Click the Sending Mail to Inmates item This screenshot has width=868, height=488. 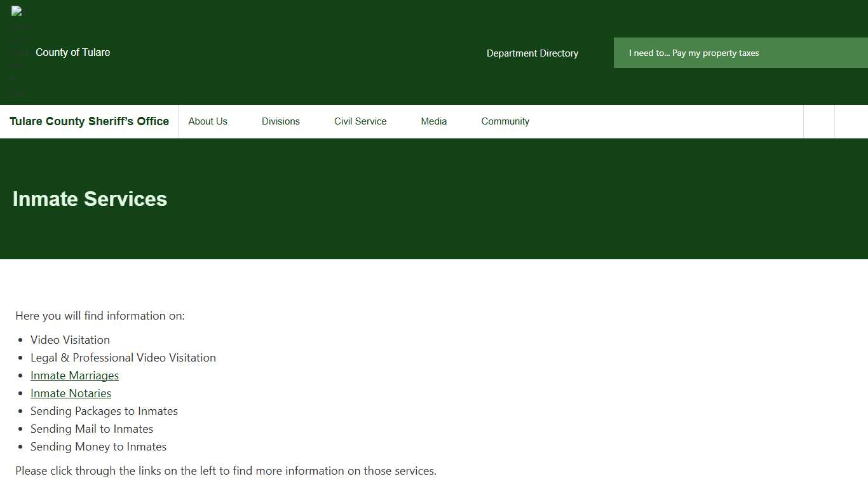[x=92, y=429]
